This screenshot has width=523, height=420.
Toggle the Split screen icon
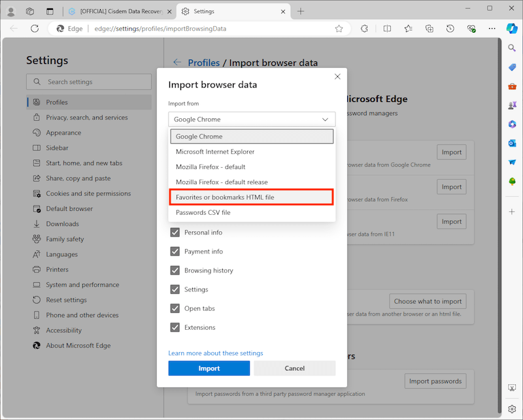point(387,29)
